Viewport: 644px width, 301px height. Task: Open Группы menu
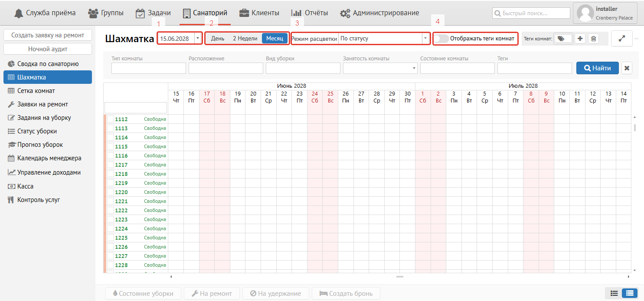105,13
